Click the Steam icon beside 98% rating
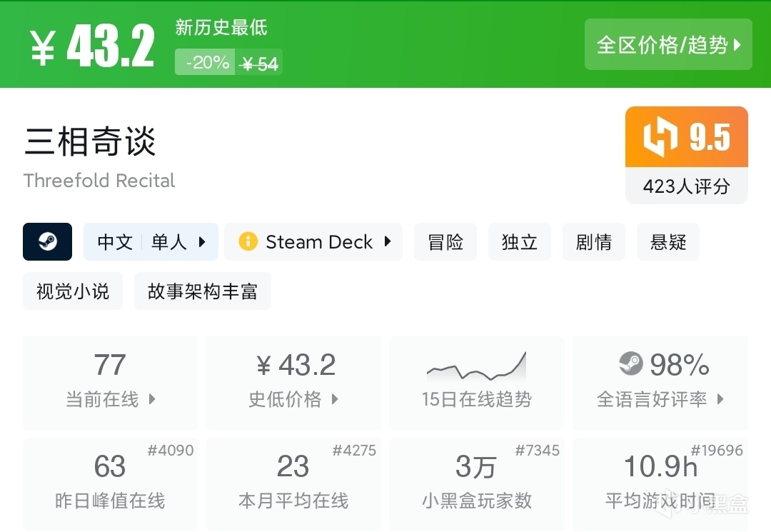 tap(630, 364)
